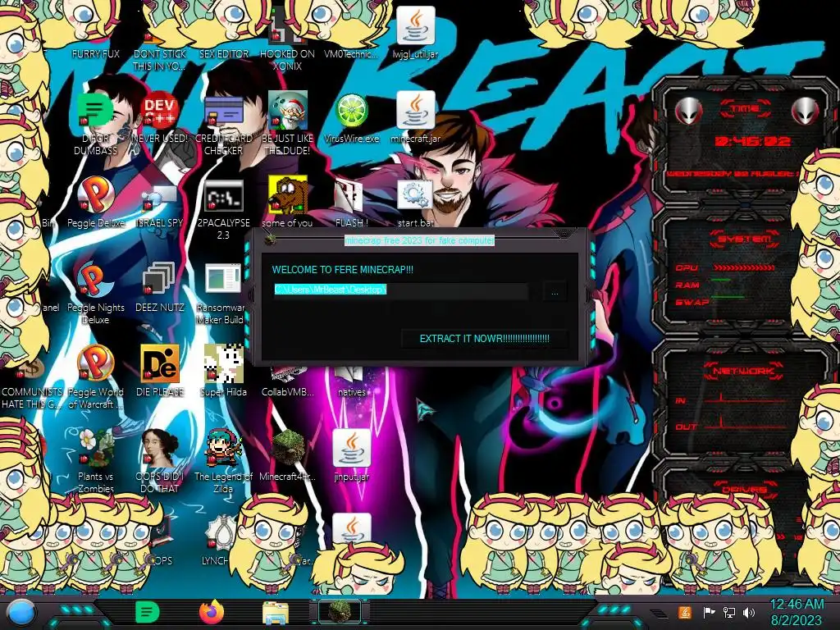Click the browse ... button in extractor
The height and width of the screenshot is (630, 840).
[555, 293]
